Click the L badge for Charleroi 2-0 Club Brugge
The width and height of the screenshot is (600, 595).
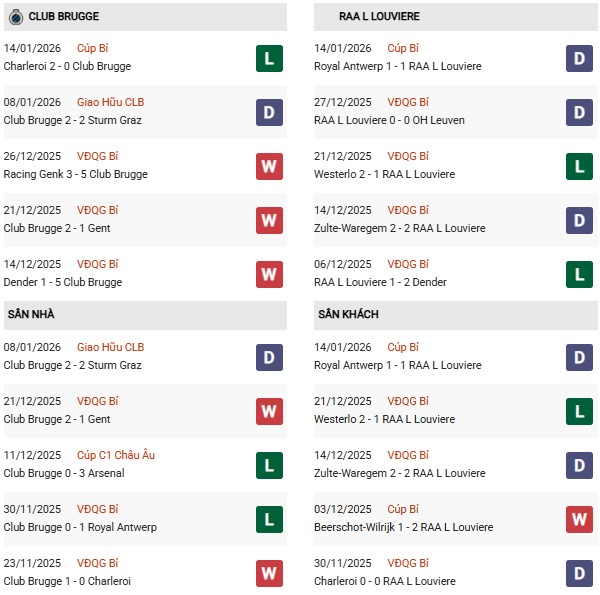(x=268, y=58)
